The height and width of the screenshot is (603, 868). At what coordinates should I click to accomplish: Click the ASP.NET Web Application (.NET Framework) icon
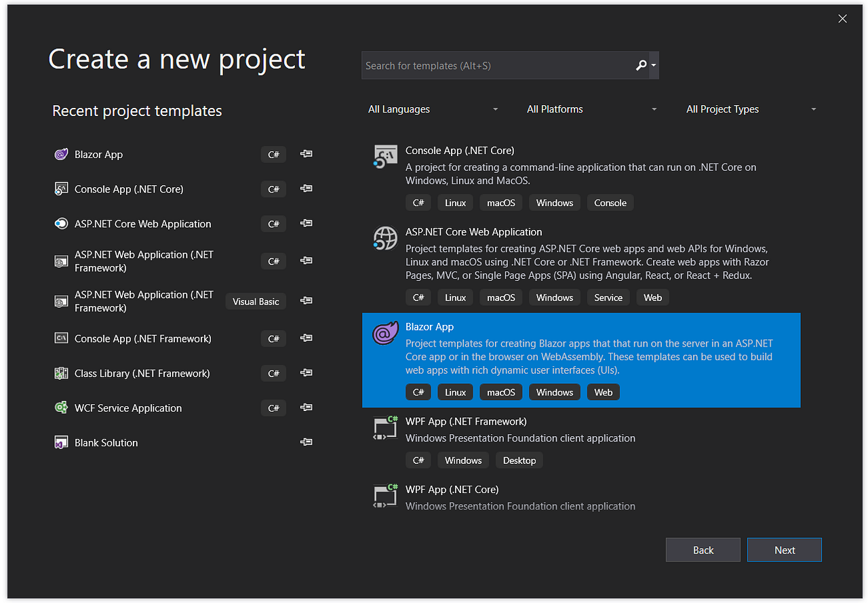pos(61,261)
